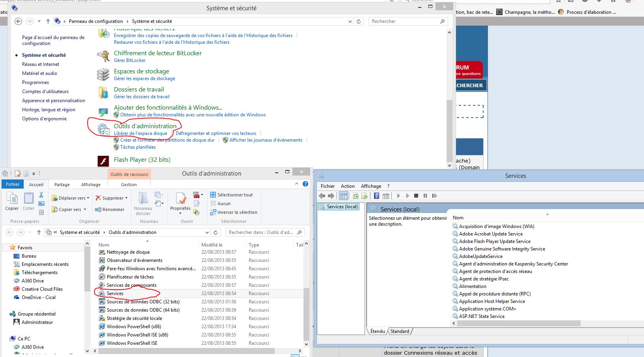Click the Refresh icon in Services toolbar
This screenshot has height=357, width=644.
pos(356,196)
